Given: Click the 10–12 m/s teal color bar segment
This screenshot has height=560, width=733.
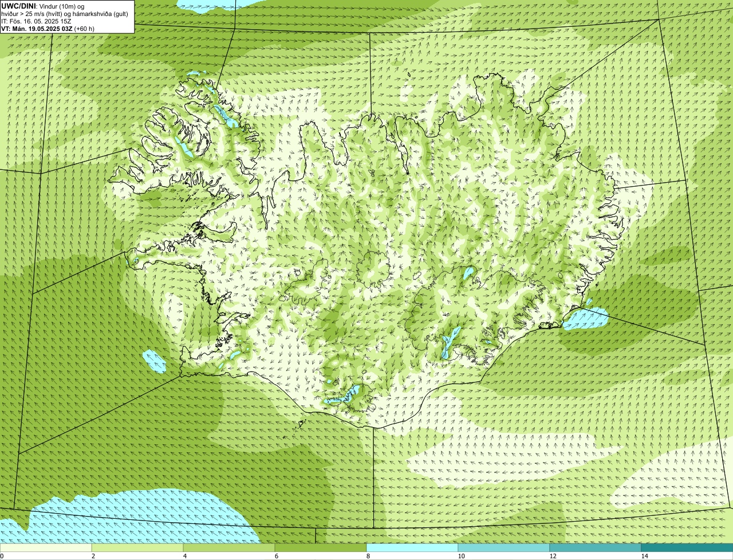Looking at the screenshot, I should 504,547.
